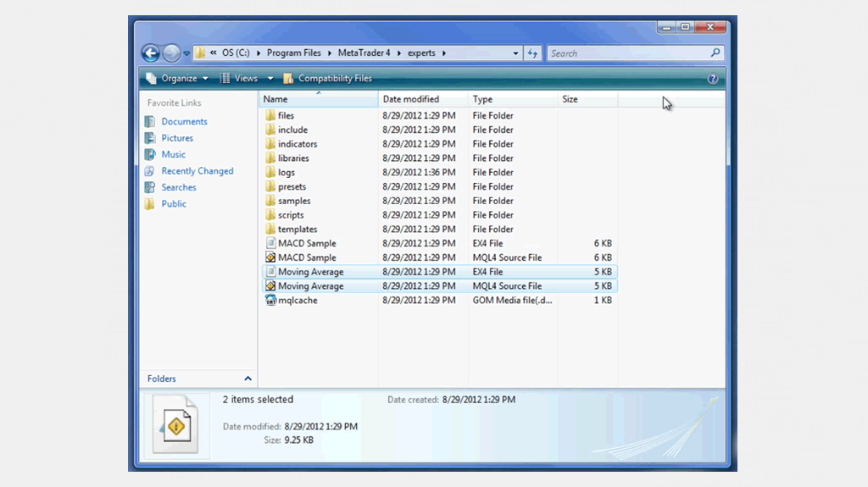Image resolution: width=868 pixels, height=487 pixels.
Task: Sort the list by Size column header
Action: coord(570,99)
